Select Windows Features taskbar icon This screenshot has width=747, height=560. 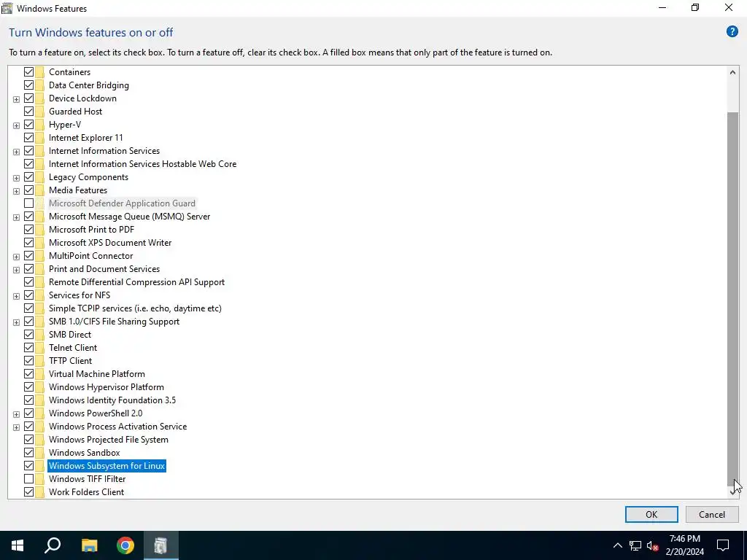(160, 545)
